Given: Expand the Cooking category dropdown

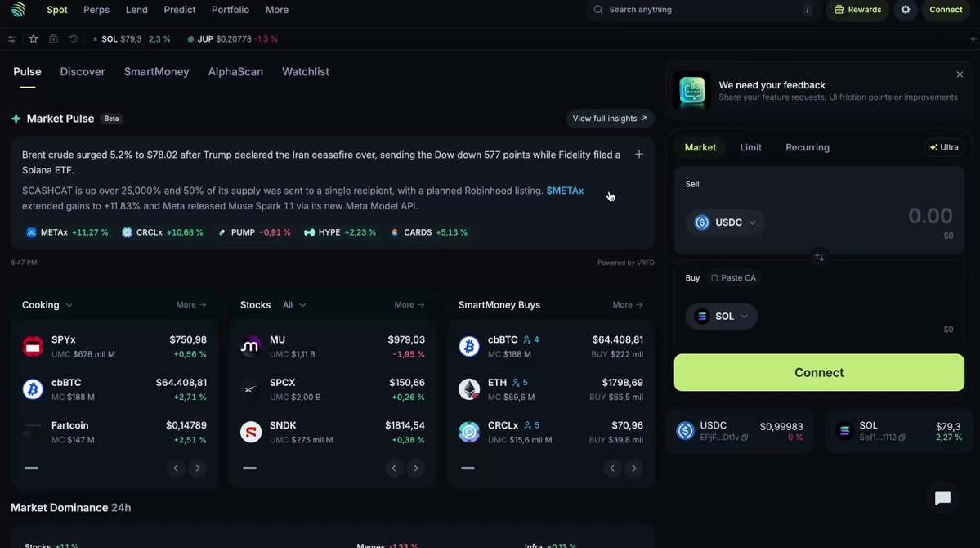Looking at the screenshot, I should pos(47,304).
